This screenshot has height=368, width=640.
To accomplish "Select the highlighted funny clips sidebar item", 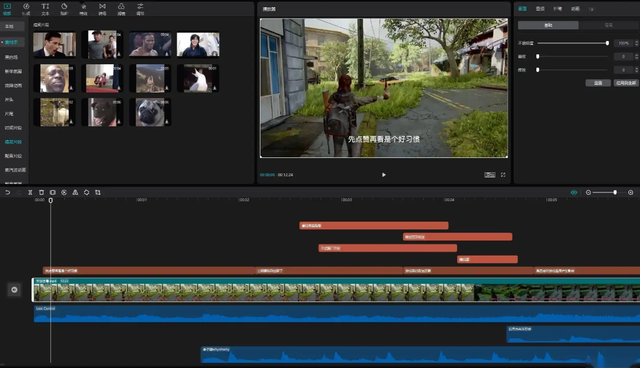I will point(13,142).
